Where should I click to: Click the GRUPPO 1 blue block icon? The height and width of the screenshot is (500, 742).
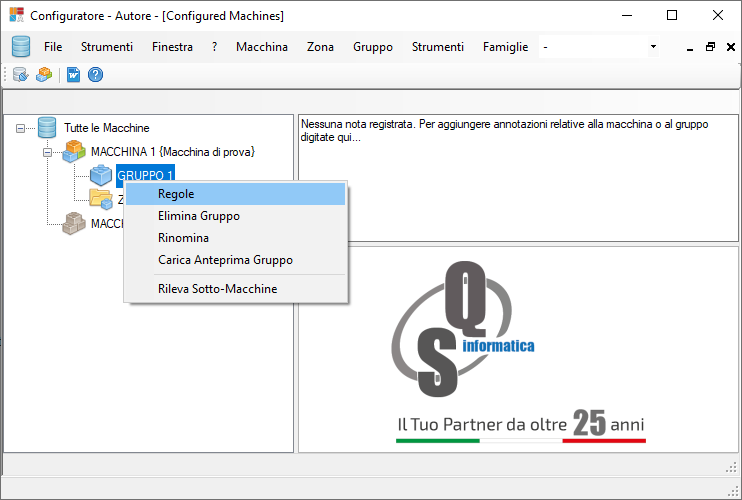101,175
